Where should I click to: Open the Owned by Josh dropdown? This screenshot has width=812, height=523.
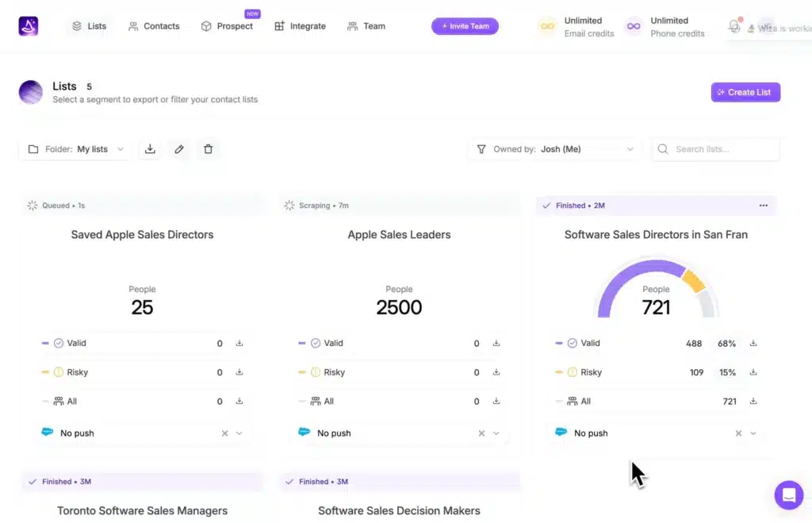coord(554,149)
